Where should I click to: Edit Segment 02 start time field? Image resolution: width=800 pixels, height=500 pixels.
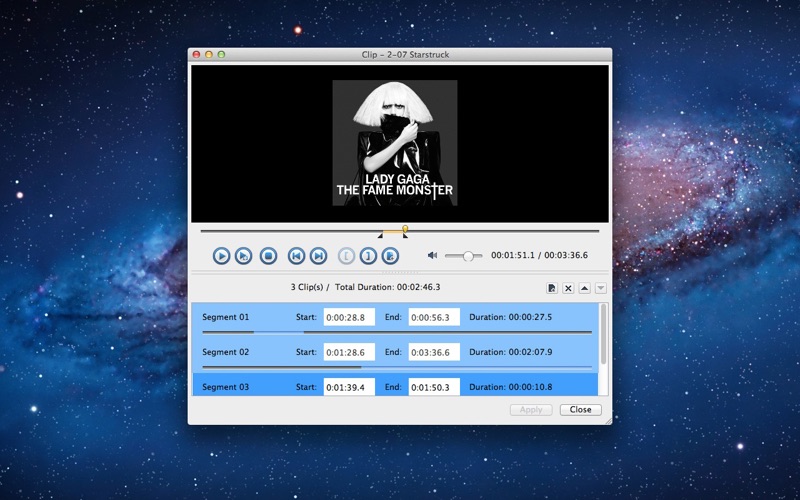click(x=349, y=352)
